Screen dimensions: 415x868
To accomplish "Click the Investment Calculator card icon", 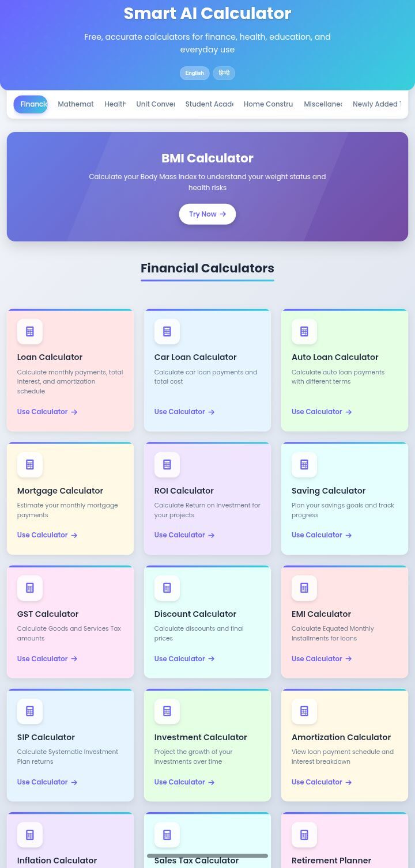I will point(167,711).
